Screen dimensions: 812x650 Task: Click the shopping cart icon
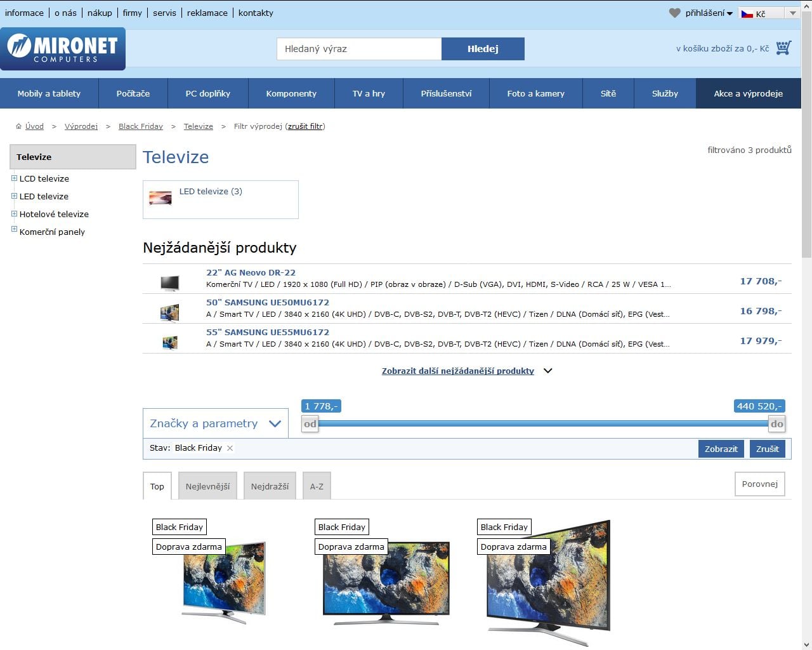point(783,48)
